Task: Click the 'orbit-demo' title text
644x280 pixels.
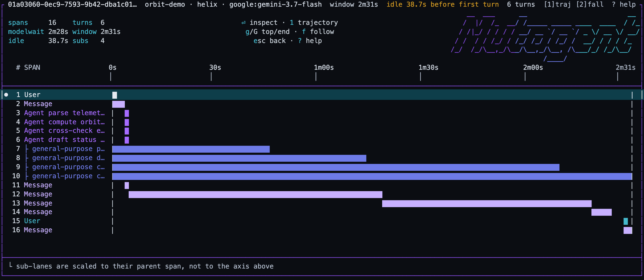Action: 165,5
